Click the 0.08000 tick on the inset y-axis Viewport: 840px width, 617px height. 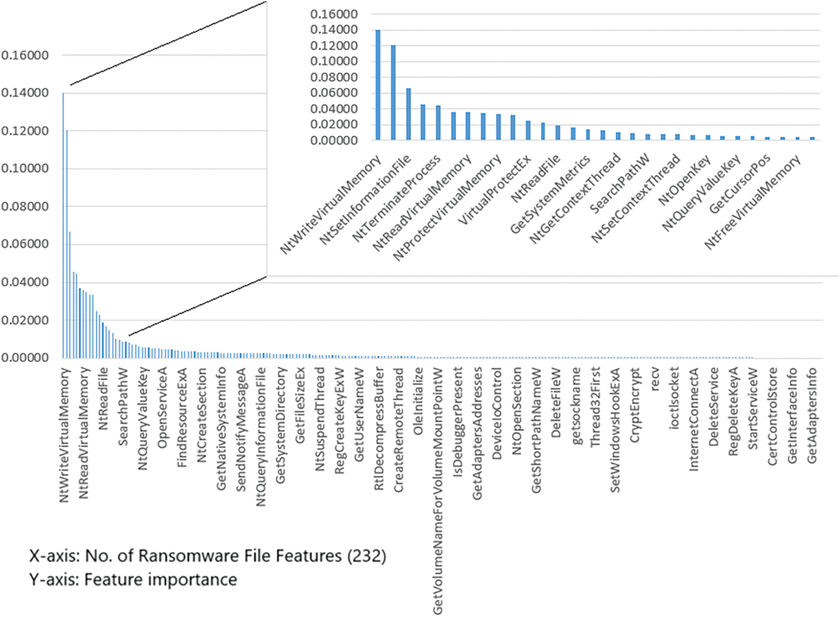click(x=334, y=77)
